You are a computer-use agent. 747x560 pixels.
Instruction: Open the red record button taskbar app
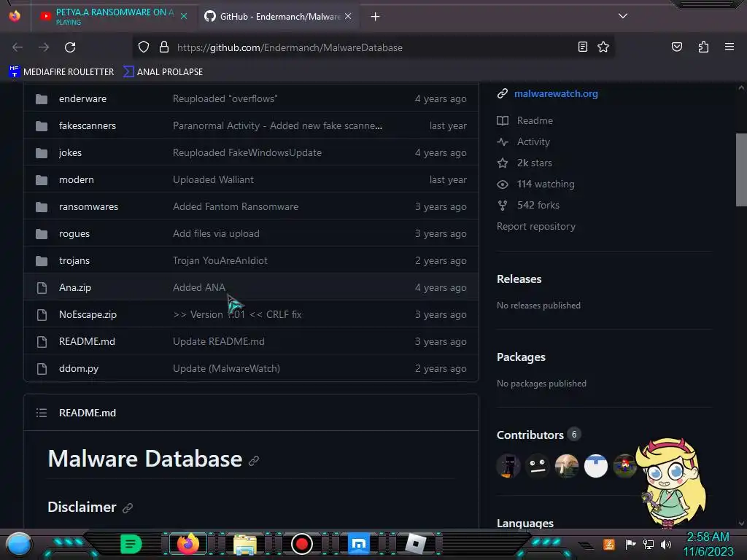(x=301, y=544)
